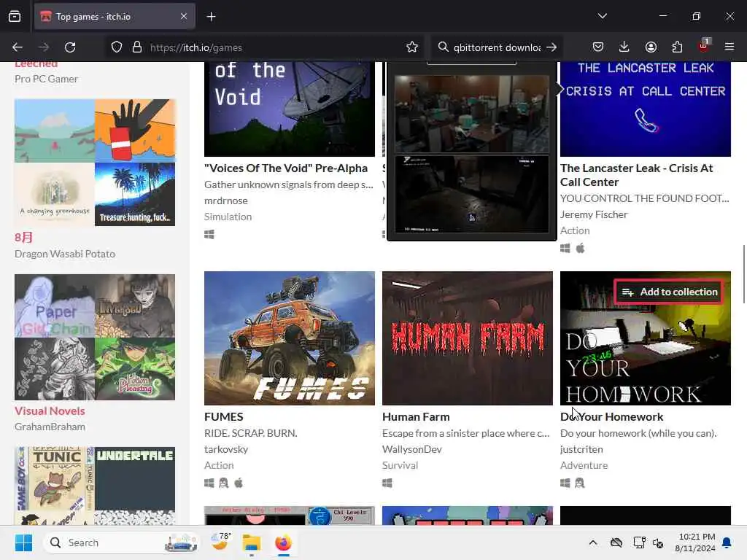Click Apple icon under FUMES
This screenshot has width=747, height=560.
239,483
